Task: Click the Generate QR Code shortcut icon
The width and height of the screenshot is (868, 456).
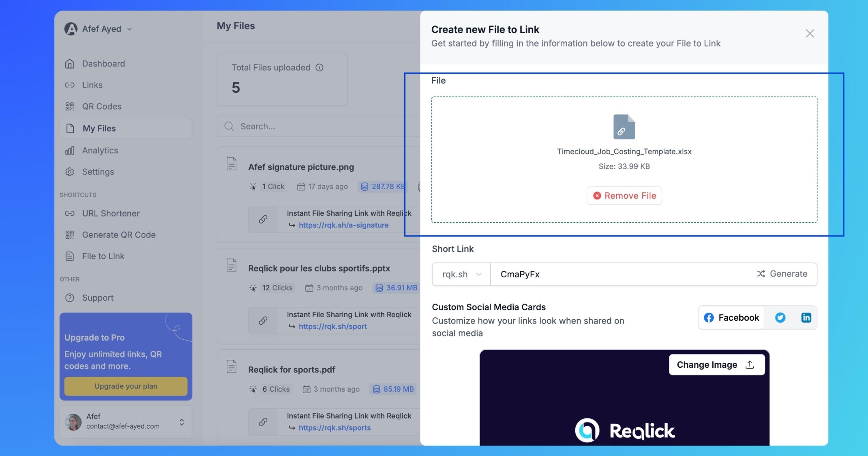Action: (69, 235)
